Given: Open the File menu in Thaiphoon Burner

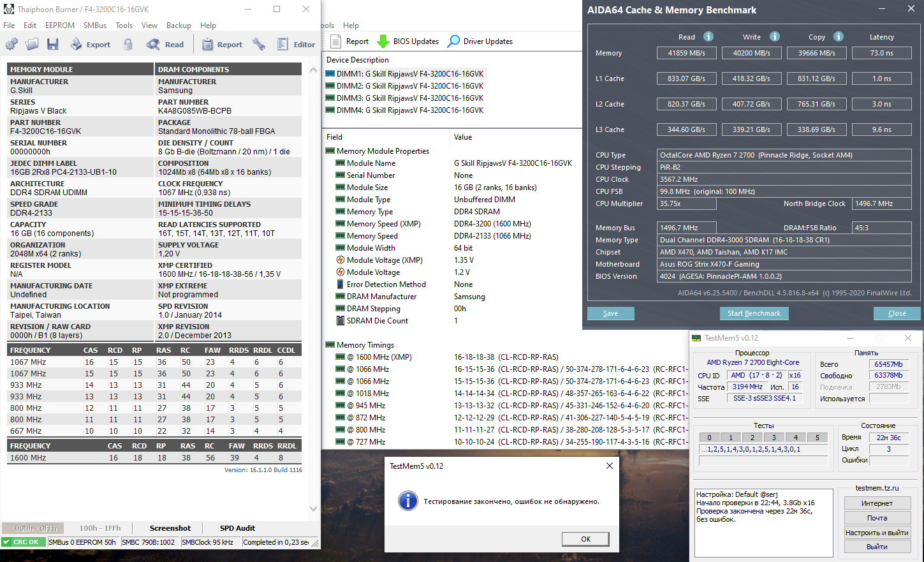Looking at the screenshot, I should click(9, 26).
